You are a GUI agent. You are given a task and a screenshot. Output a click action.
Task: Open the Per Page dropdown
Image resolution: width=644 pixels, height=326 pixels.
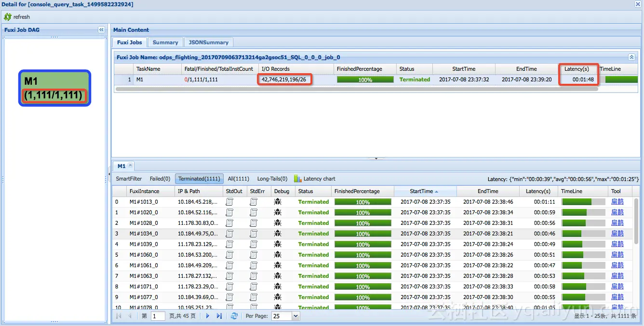(x=296, y=316)
